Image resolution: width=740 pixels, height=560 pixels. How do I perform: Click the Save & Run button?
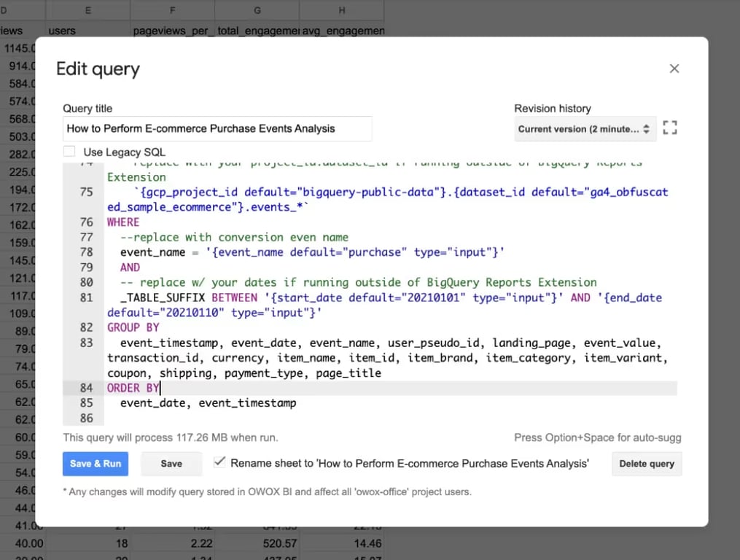click(96, 464)
